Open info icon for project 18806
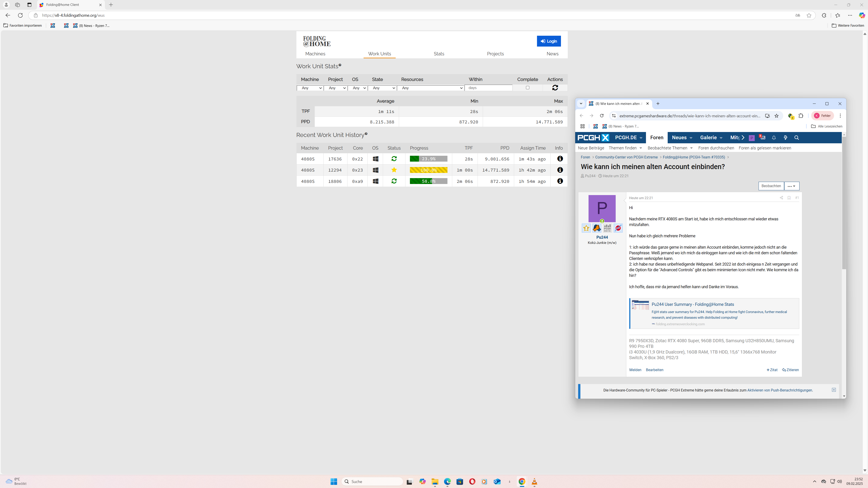The image size is (868, 488). [x=560, y=181]
